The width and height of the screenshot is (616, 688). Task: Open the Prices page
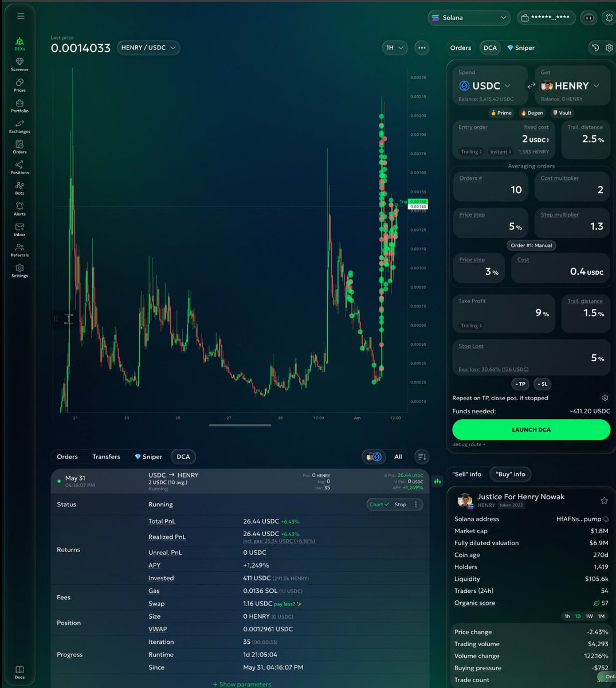pyautogui.click(x=19, y=85)
